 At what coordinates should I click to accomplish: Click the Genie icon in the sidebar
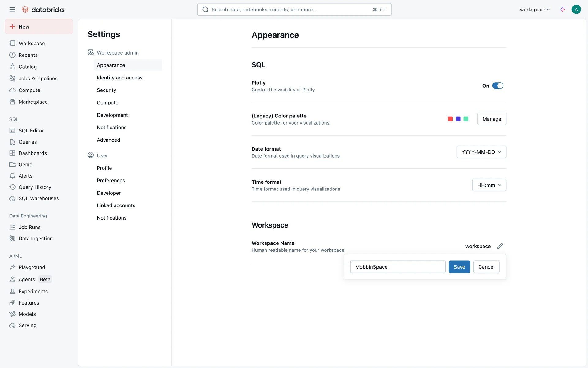pos(12,164)
